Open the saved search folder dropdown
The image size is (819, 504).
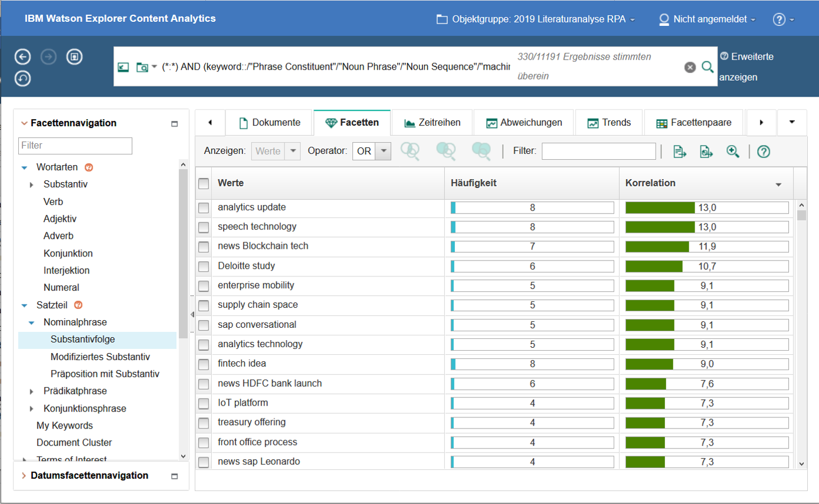[x=146, y=67]
